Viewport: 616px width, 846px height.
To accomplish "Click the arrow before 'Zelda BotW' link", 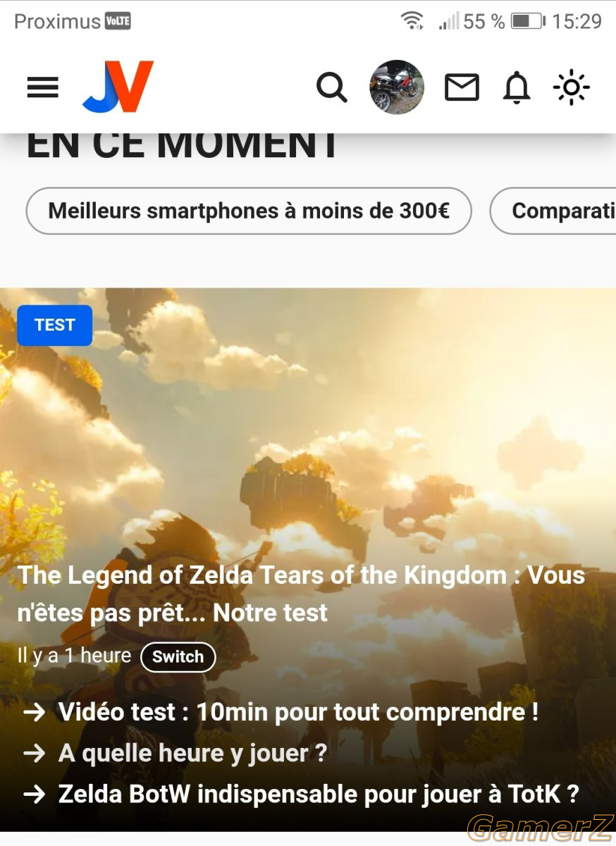I will [x=35, y=795].
